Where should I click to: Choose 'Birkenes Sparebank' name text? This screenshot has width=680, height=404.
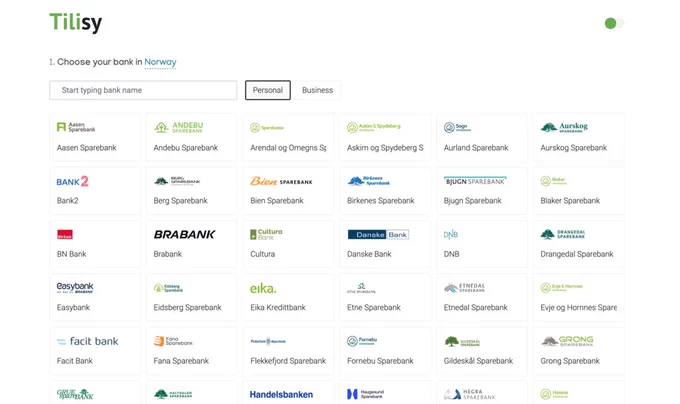tap(381, 201)
